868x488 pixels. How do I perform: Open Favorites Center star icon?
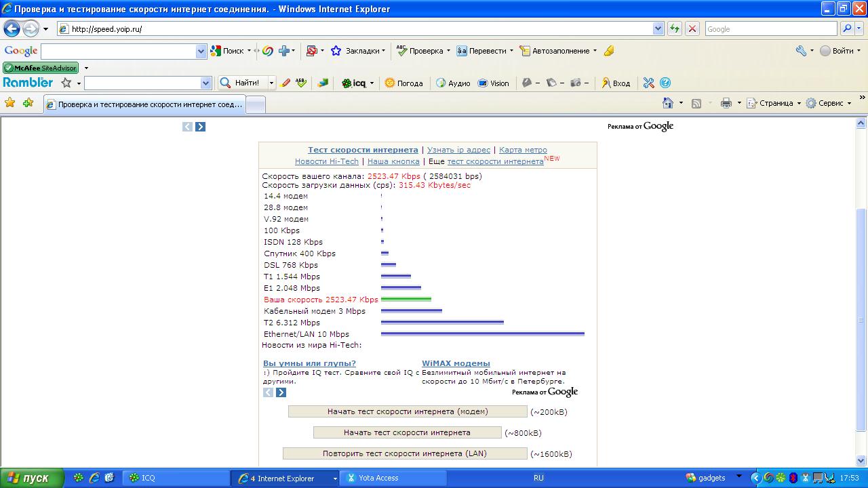pos(10,103)
